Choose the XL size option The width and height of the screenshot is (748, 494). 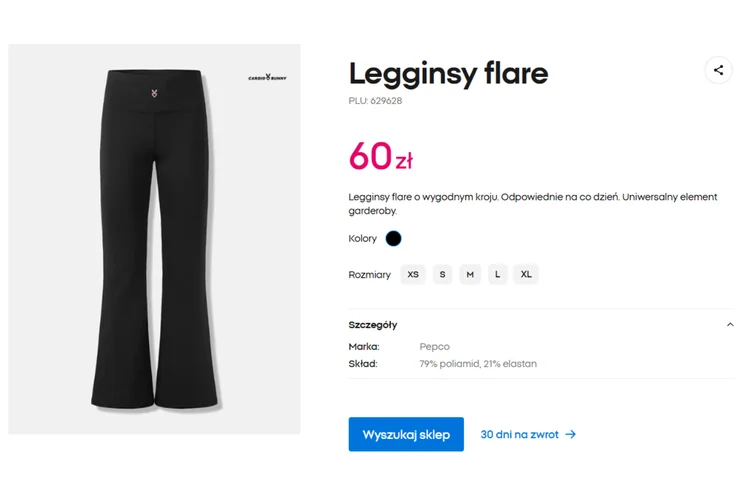[526, 274]
